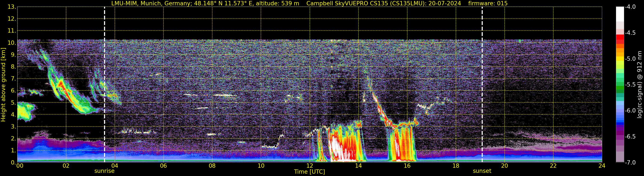The height and width of the screenshot is (176, 644).
Task: Click the x-axis tick label '02'
Action: point(66,166)
